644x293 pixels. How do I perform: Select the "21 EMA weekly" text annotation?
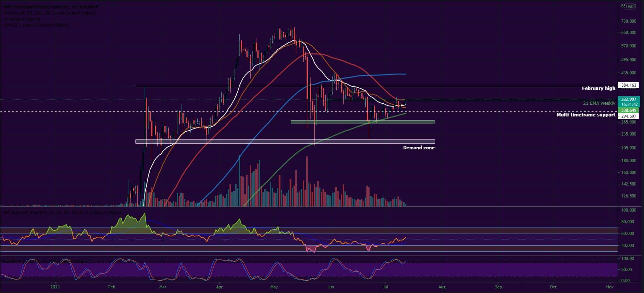tap(599, 103)
